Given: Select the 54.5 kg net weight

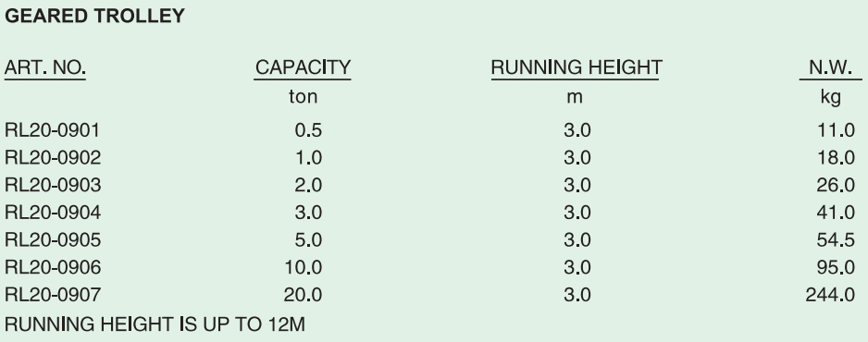Looking at the screenshot, I should click(836, 239).
